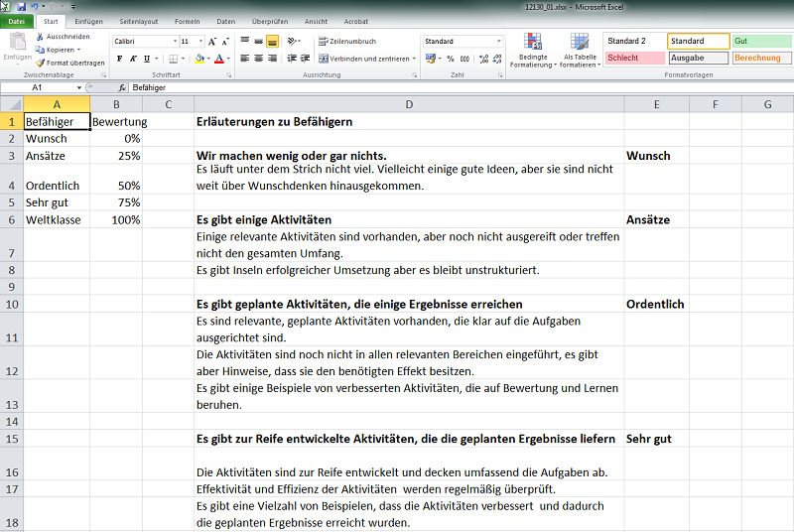This screenshot has height=532, width=794.
Task: Click the save icon in quick access toolbar
Action: (x=20, y=6)
